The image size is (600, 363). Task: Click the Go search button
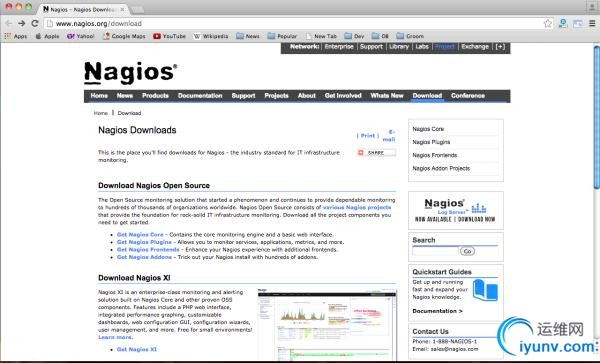467,251
